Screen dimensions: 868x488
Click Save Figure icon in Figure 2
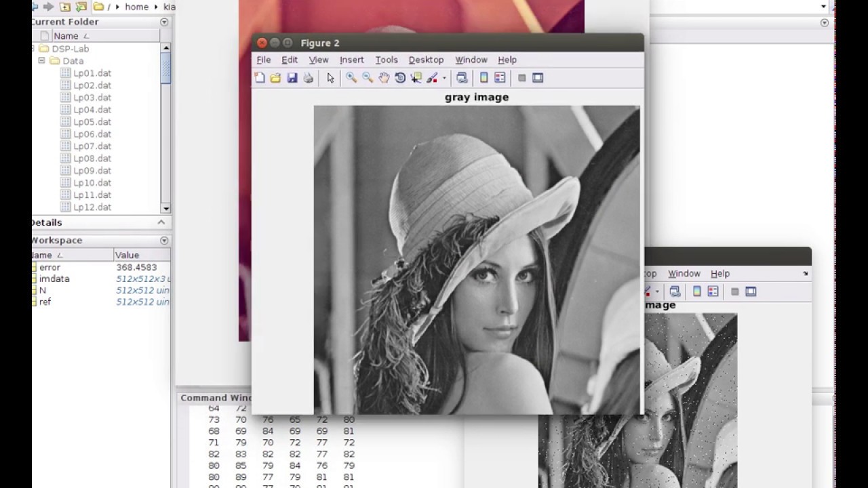pos(292,78)
